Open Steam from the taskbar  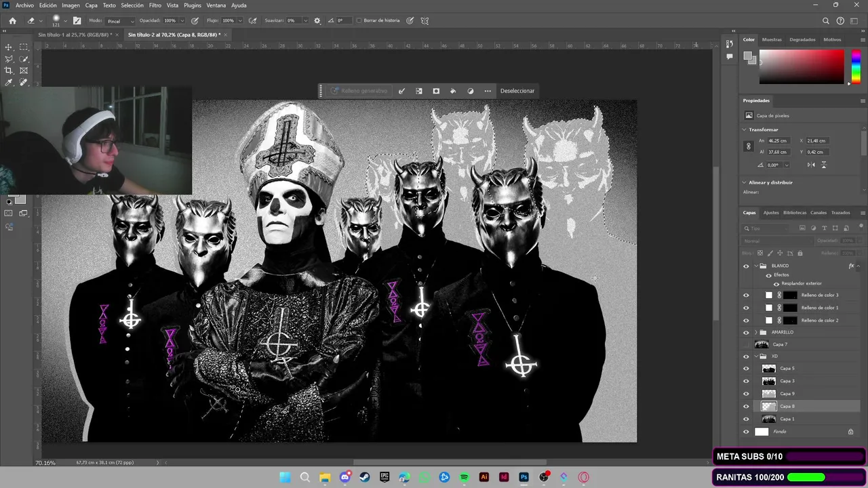click(365, 477)
